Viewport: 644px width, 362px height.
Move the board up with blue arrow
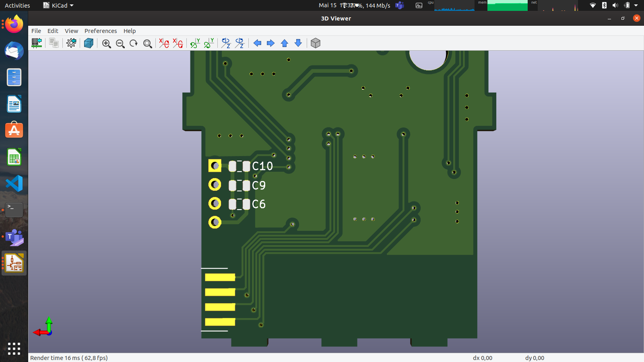pos(285,43)
